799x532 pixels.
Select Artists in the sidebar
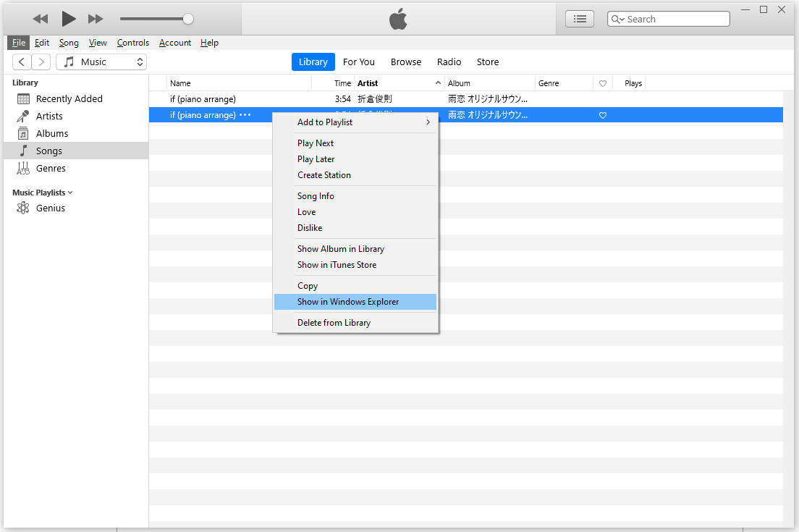pos(76,117)
